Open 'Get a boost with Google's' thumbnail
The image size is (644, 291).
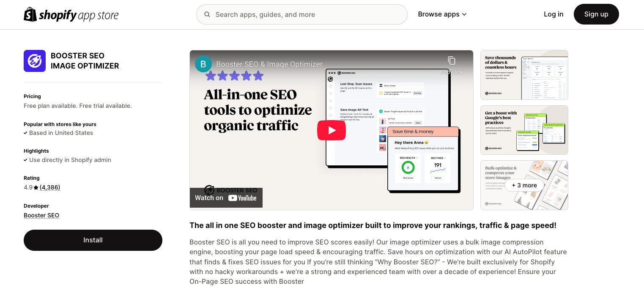(524, 130)
